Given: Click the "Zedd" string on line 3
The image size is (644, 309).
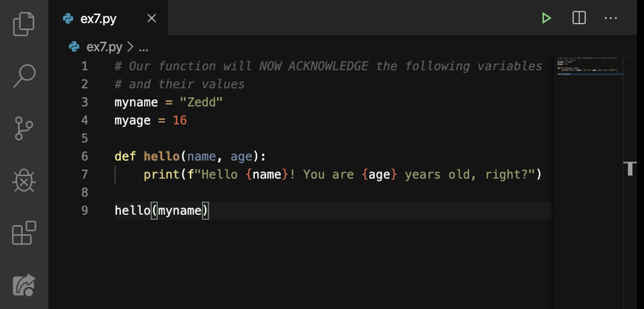Looking at the screenshot, I should (x=201, y=102).
